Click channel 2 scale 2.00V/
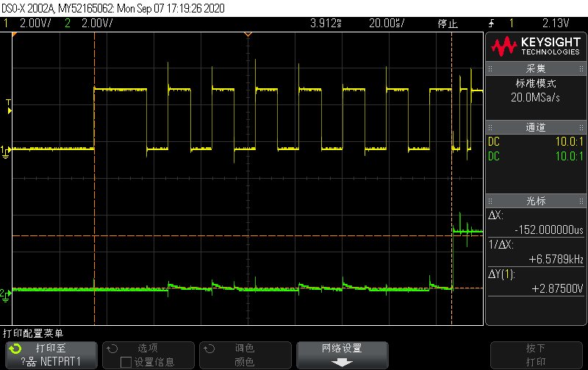The height and width of the screenshot is (370, 588). pos(97,24)
